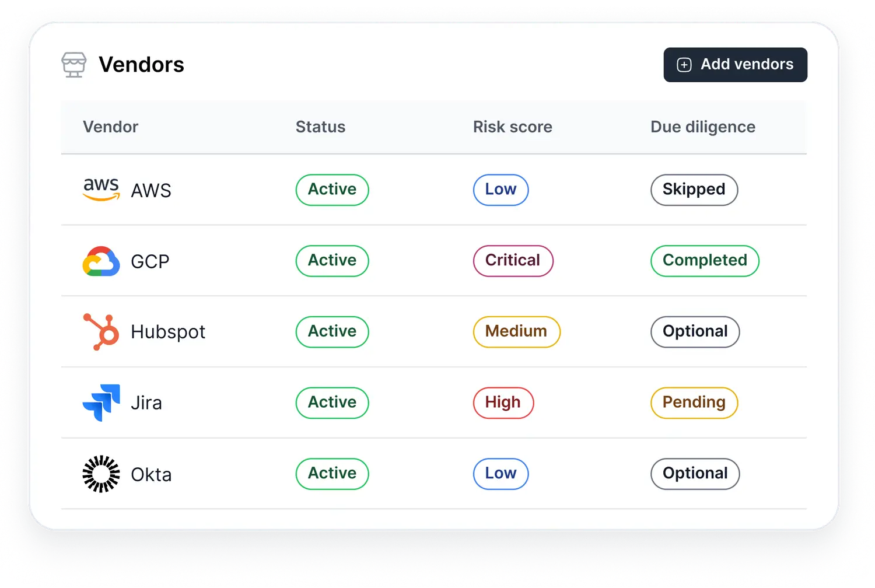
Task: Click the Due diligence column header
Action: 702,127
